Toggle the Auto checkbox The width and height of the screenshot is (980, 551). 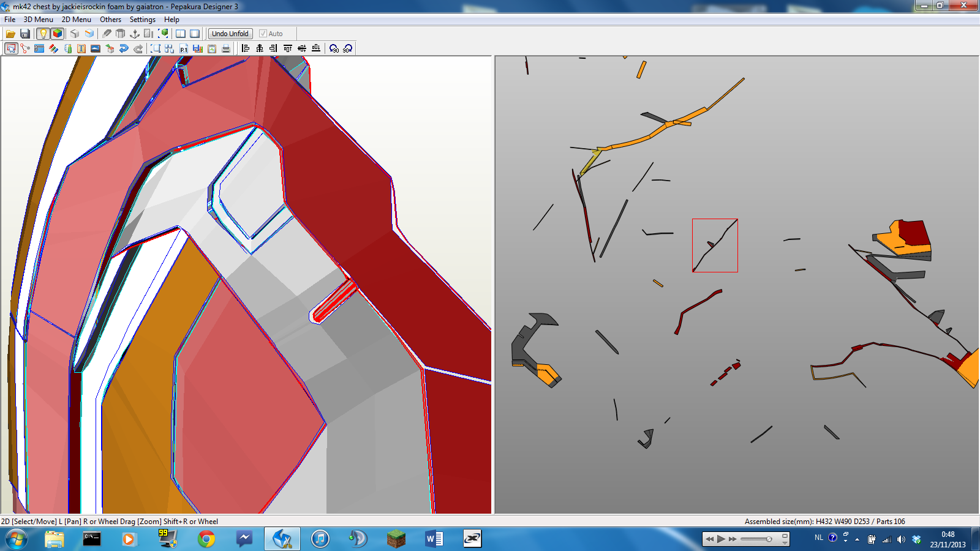[263, 34]
